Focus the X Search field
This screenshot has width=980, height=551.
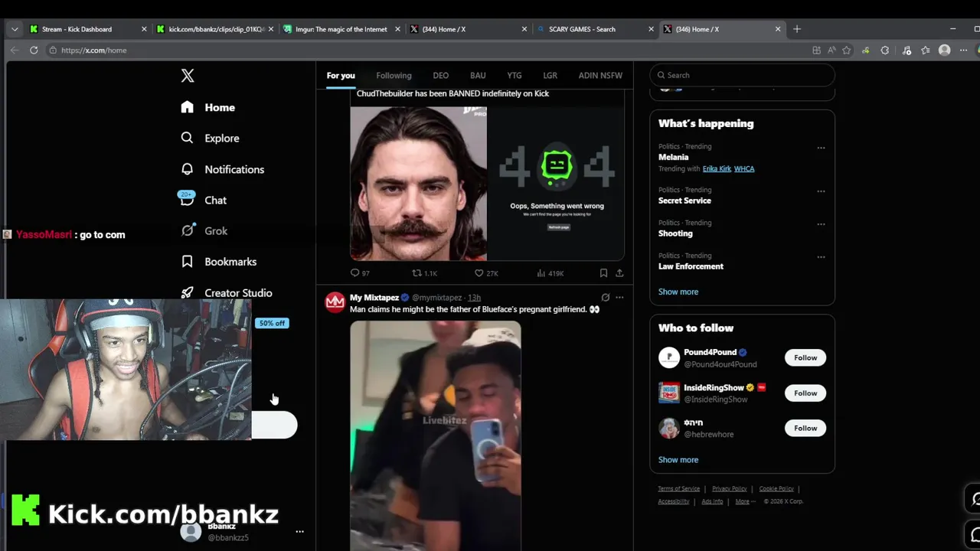742,75
